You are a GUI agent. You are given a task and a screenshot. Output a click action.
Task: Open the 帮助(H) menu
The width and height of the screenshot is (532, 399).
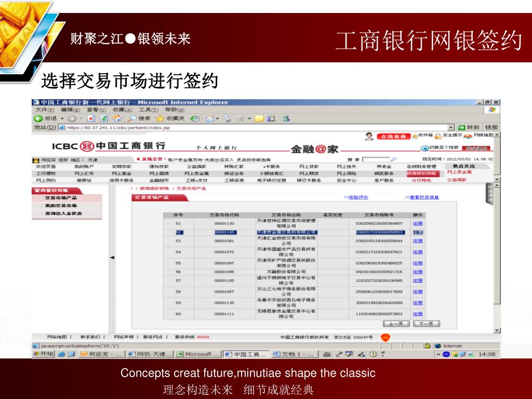pyautogui.click(x=175, y=110)
